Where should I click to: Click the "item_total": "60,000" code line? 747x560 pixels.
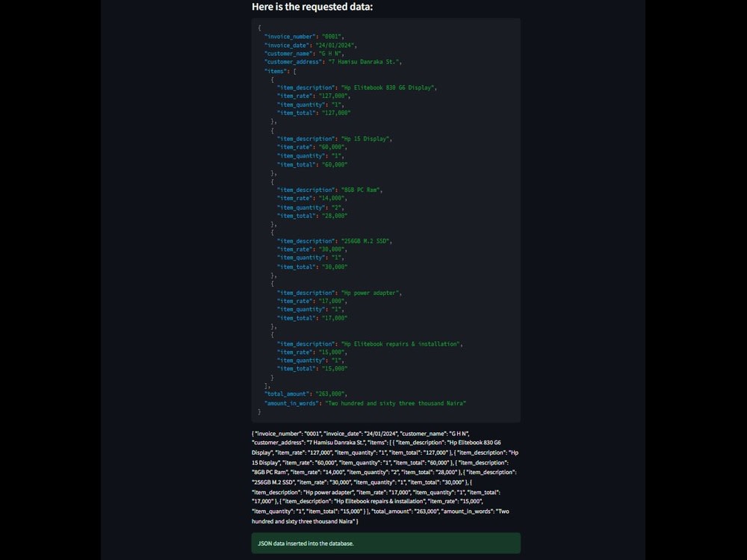pos(312,164)
